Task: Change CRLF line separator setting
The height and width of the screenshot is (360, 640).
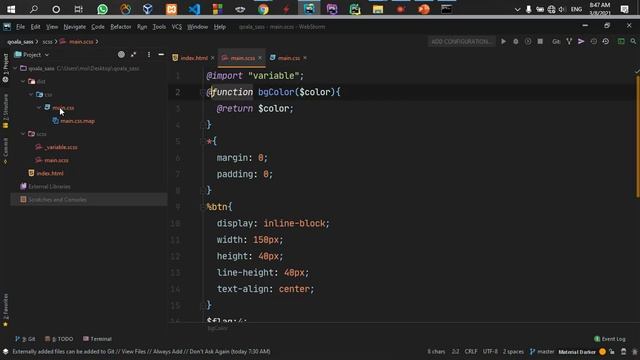Action: point(471,351)
